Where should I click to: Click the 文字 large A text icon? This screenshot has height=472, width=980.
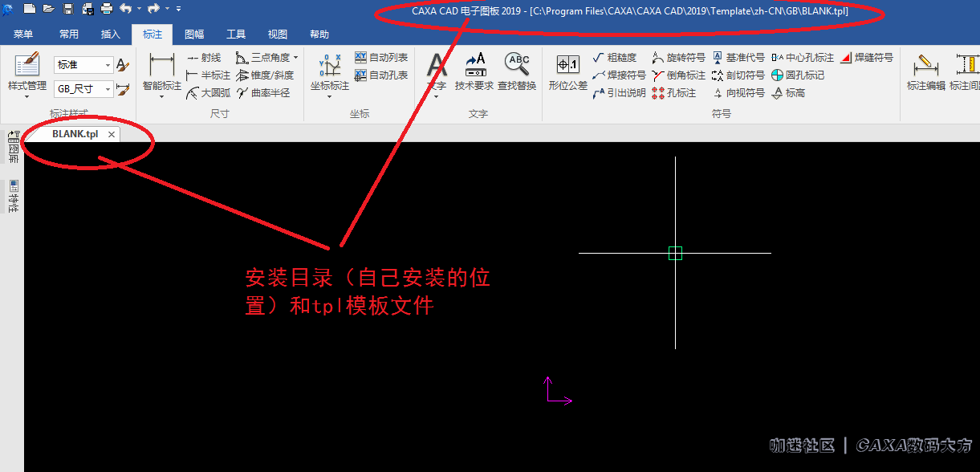point(437,64)
